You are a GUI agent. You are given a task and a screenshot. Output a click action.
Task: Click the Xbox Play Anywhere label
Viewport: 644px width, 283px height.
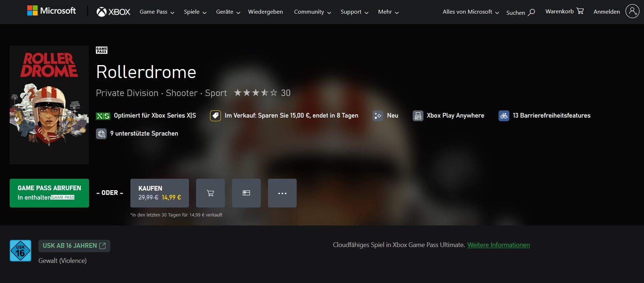455,115
